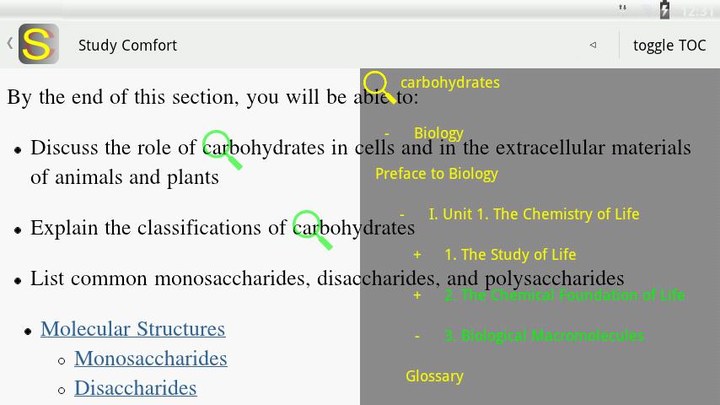This screenshot has width=720, height=405.
Task: Follow the Monosaccharides link
Action: [x=150, y=358]
